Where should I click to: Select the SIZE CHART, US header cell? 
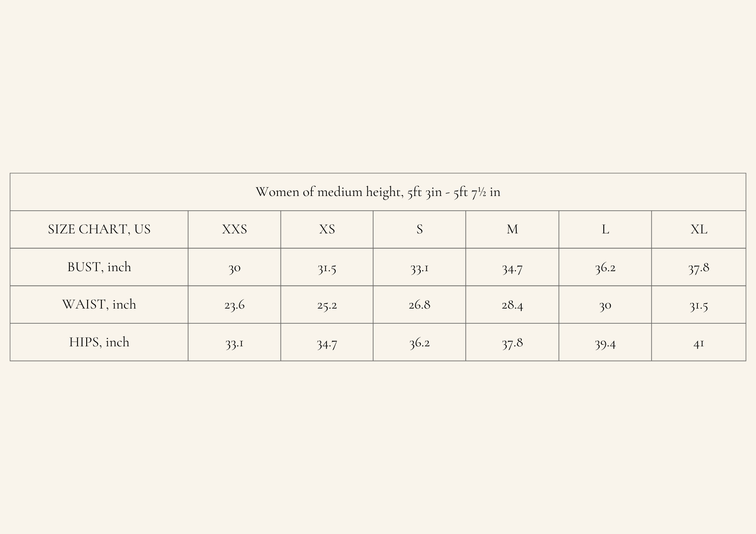coord(99,229)
